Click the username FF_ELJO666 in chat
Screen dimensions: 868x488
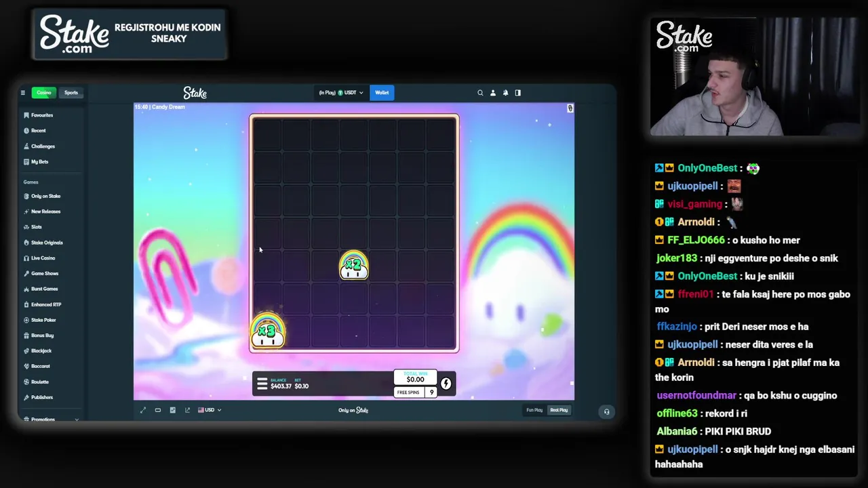[x=696, y=240]
